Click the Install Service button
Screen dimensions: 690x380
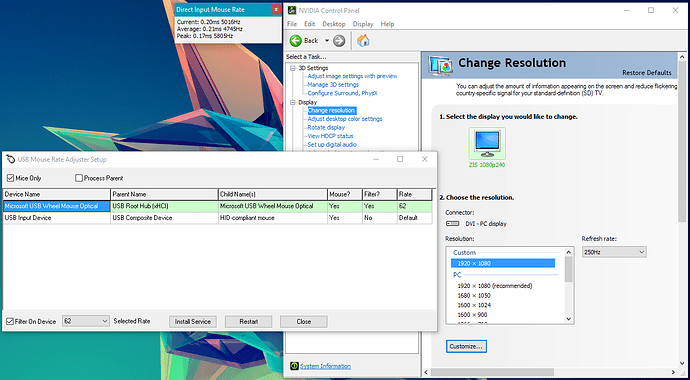(x=193, y=322)
